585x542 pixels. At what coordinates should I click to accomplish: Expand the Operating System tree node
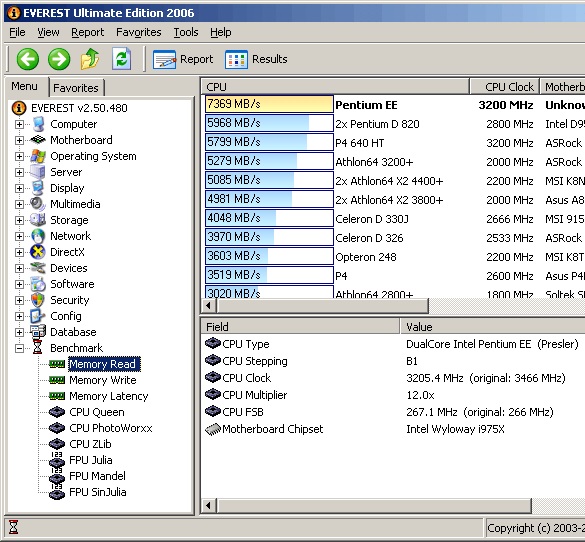click(19, 156)
